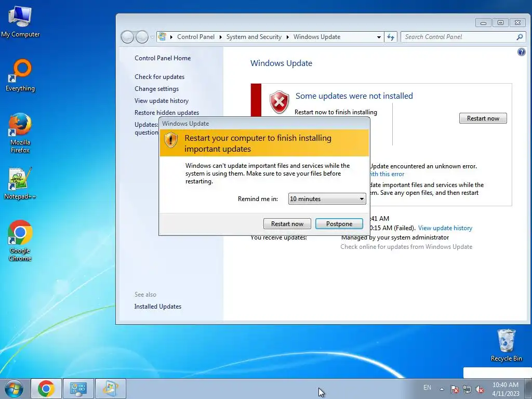Image resolution: width=532 pixels, height=399 pixels.
Task: Open the Windows Start menu orb
Action: click(x=14, y=389)
